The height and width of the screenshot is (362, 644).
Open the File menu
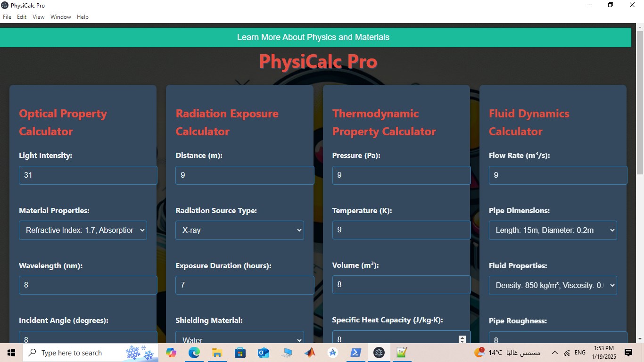(x=7, y=17)
